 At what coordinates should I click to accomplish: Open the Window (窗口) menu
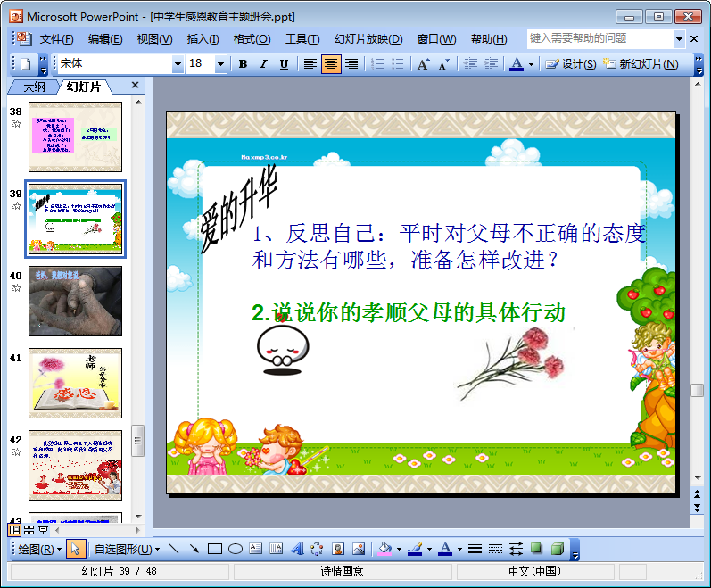pyautogui.click(x=436, y=39)
